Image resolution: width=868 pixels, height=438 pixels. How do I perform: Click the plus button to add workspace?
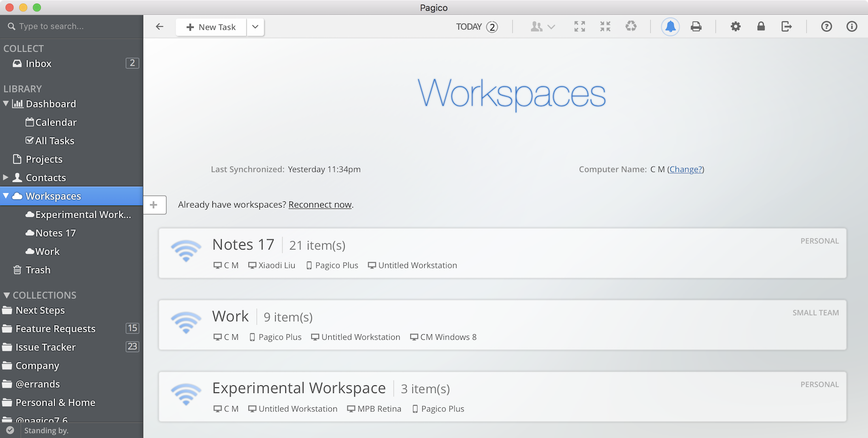154,205
